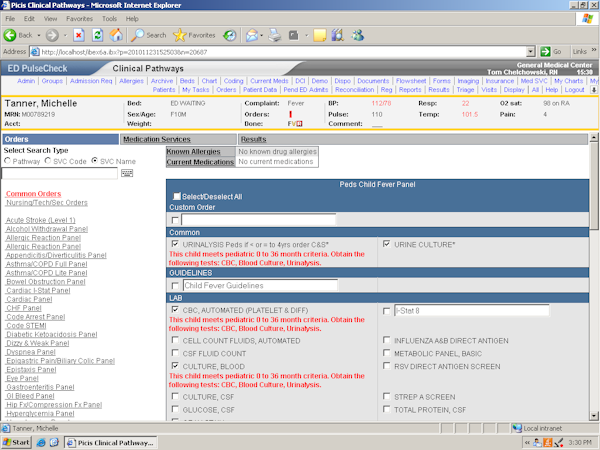Click the Start button on taskbar
Screen dimensions: 600x450
[16, 443]
